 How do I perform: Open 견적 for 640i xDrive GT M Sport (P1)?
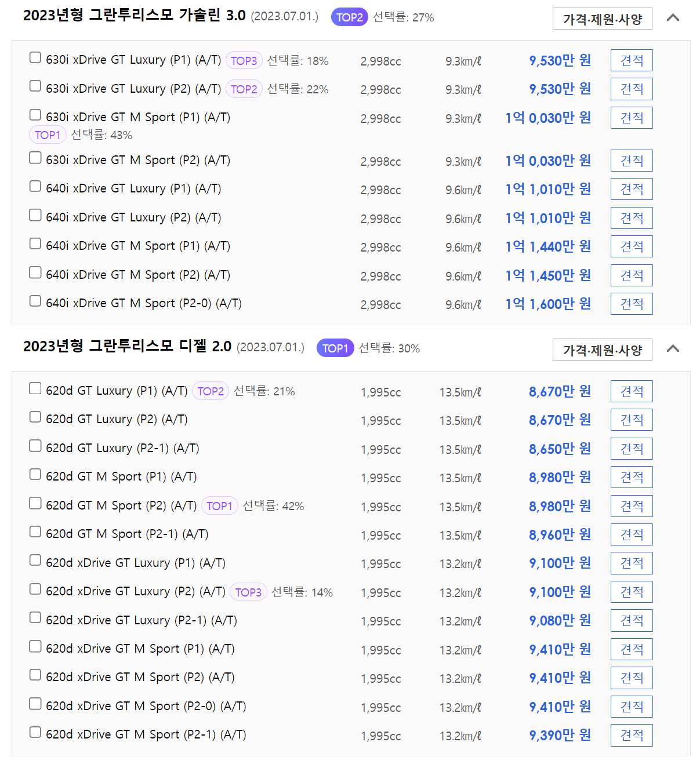click(x=632, y=246)
